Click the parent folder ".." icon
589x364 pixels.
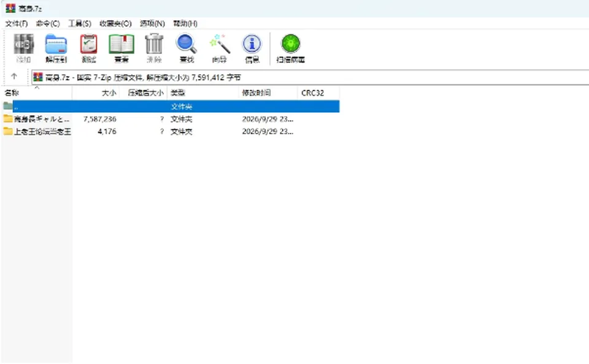point(8,106)
